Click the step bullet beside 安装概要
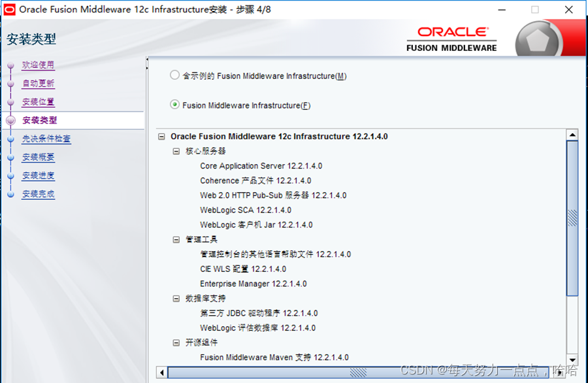Screen dimensions: 588x383 tap(11, 157)
